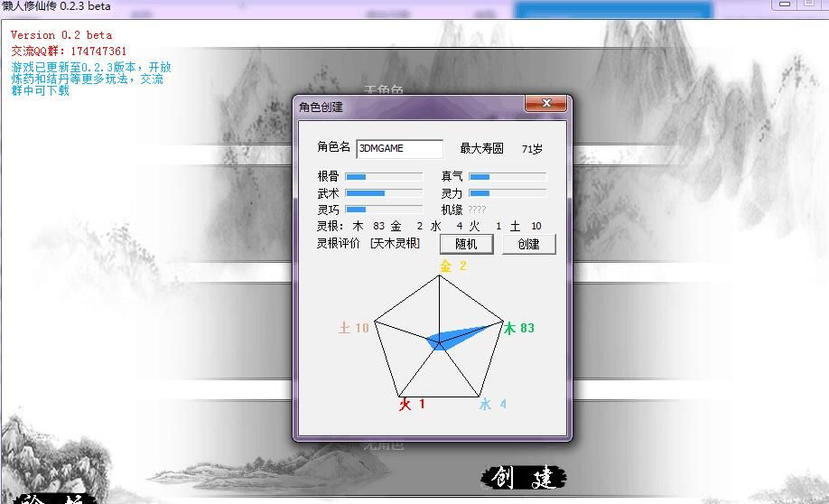Click the 真气 stat bar
829x504 pixels.
click(508, 177)
